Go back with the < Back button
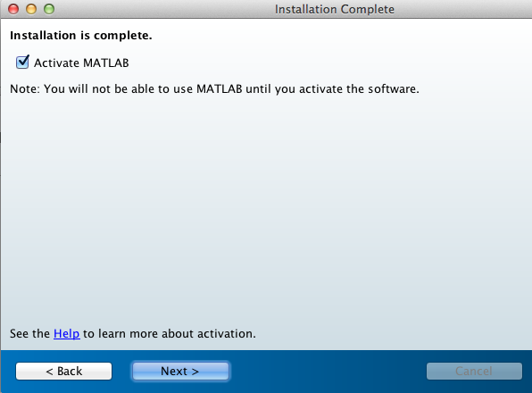Viewport: 532px width, 393px height. coord(63,372)
